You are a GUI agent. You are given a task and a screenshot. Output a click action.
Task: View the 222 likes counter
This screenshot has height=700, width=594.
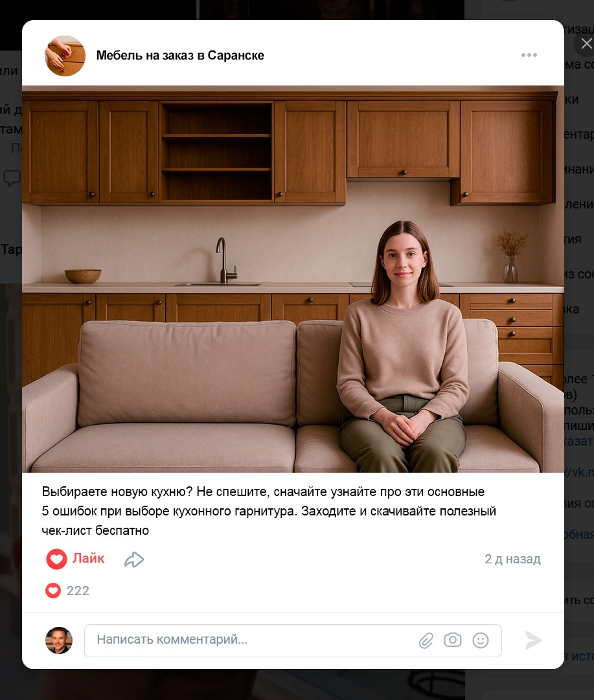[x=78, y=591]
